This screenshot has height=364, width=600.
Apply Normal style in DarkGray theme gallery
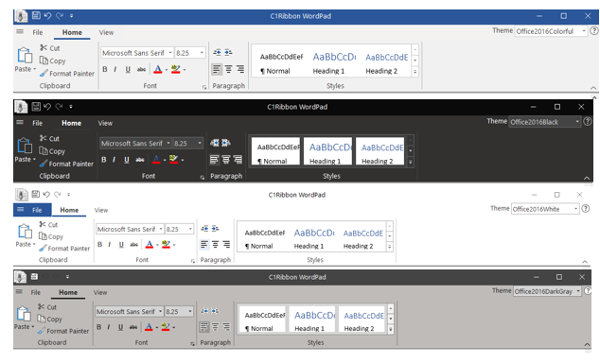[x=263, y=320]
